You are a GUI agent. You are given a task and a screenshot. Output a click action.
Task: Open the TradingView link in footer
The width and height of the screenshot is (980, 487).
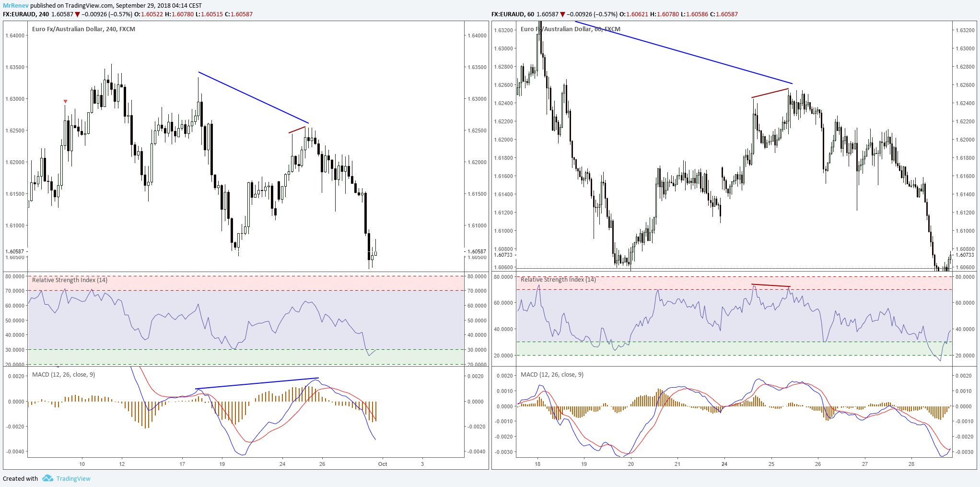(73, 479)
